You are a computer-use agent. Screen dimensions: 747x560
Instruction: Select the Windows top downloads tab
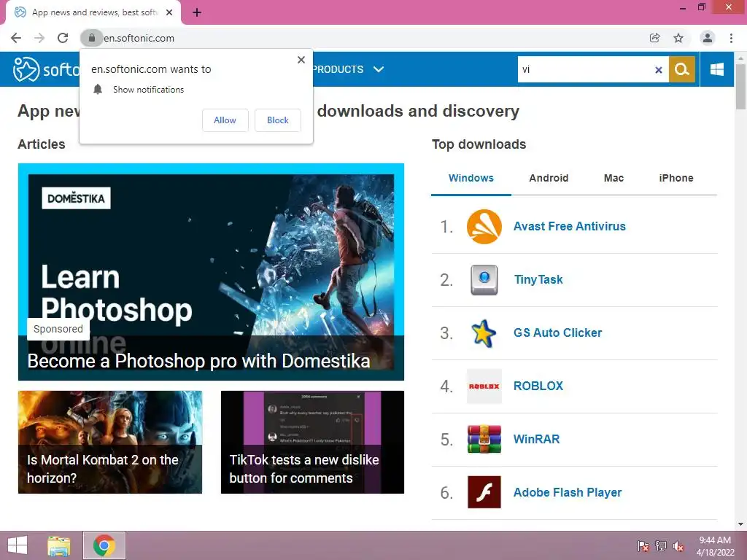click(x=471, y=178)
